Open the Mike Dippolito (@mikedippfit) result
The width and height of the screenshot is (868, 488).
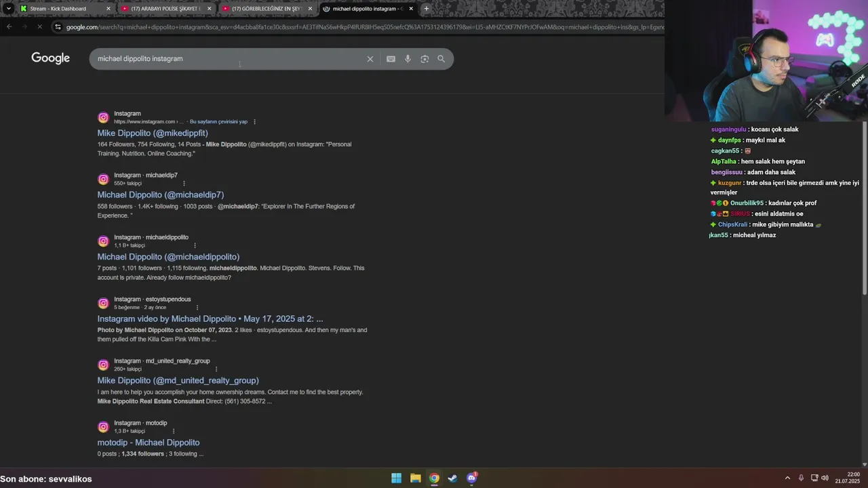tap(153, 133)
